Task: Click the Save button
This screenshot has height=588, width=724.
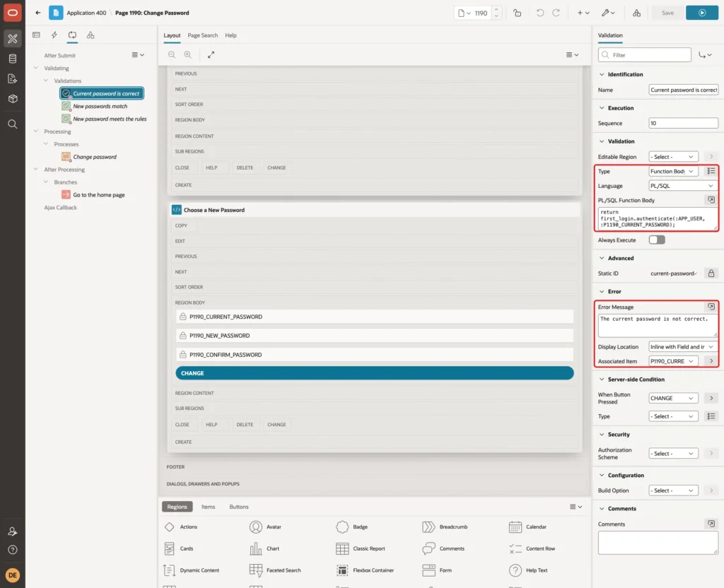Action: 667,13
